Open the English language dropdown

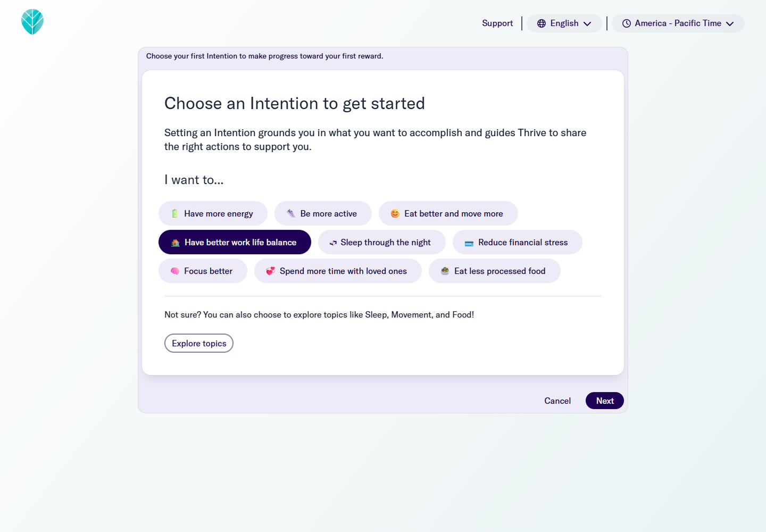564,23
